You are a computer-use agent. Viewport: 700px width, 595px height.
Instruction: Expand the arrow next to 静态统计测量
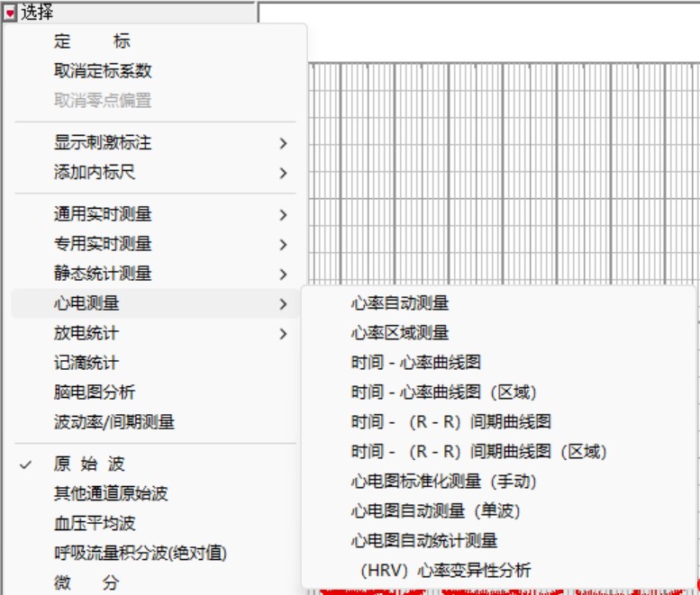(x=283, y=275)
